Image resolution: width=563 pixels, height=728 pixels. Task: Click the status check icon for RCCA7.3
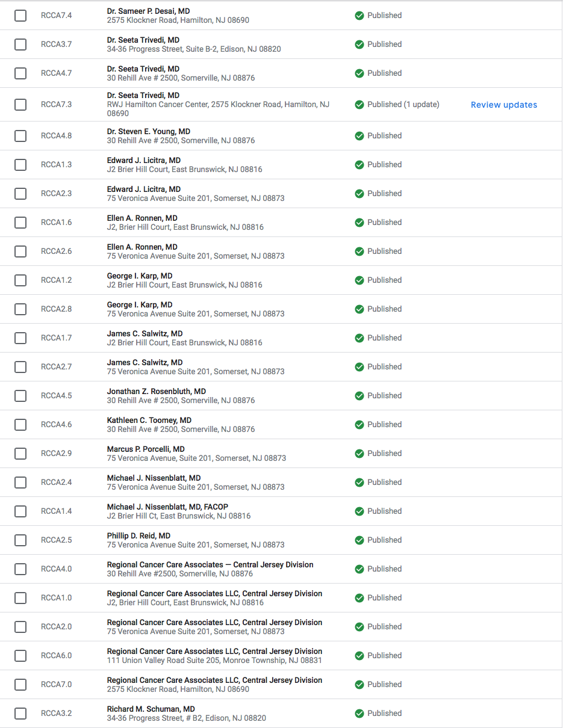[359, 105]
